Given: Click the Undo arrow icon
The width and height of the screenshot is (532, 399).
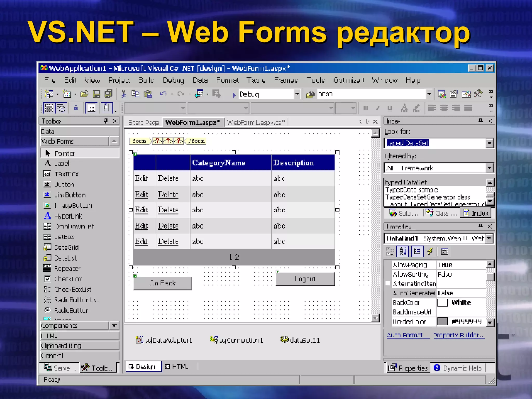Looking at the screenshot, I should tap(163, 94).
